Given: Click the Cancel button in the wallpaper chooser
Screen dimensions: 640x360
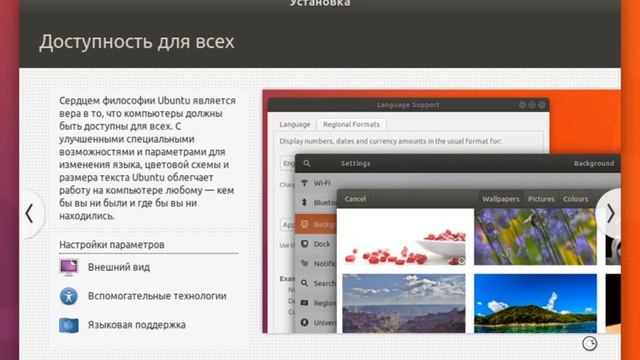Looking at the screenshot, I should click(355, 199).
